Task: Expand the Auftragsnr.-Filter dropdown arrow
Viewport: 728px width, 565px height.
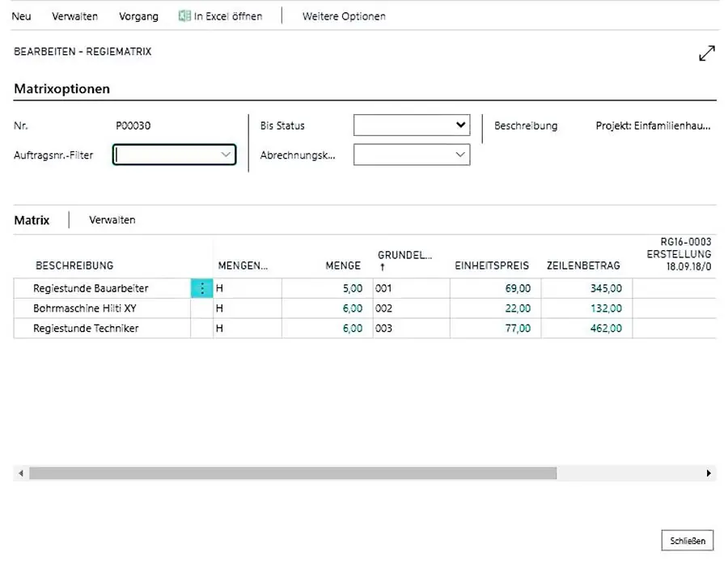Action: click(226, 155)
